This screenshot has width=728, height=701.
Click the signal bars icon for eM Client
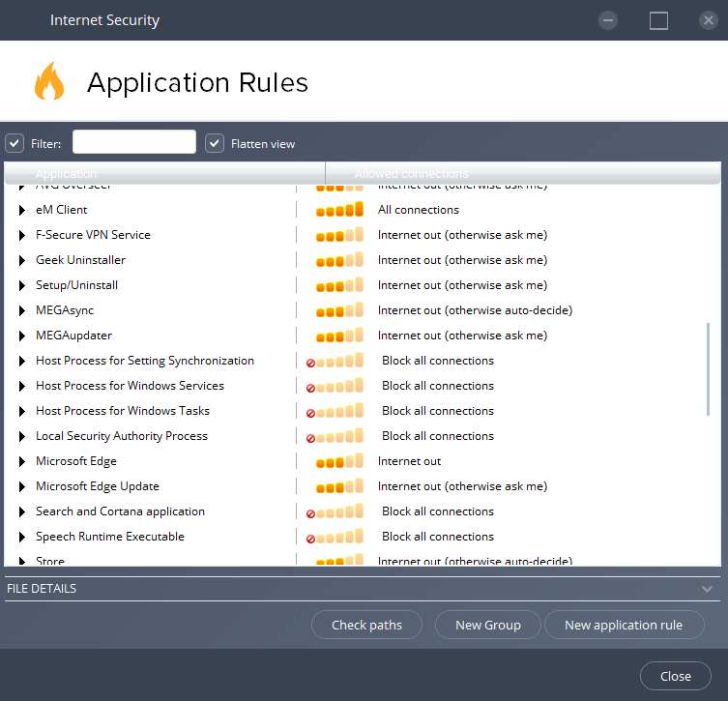click(x=339, y=210)
